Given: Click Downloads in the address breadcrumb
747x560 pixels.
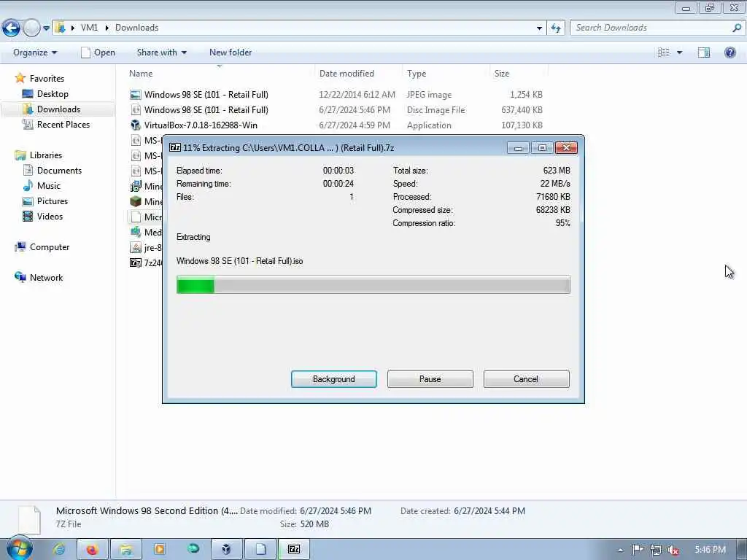Looking at the screenshot, I should [x=136, y=28].
